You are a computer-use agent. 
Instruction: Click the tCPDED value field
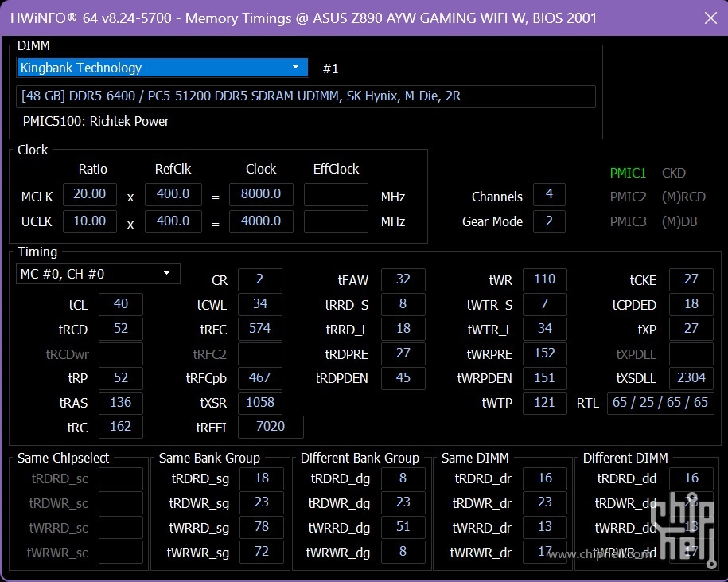(x=691, y=304)
